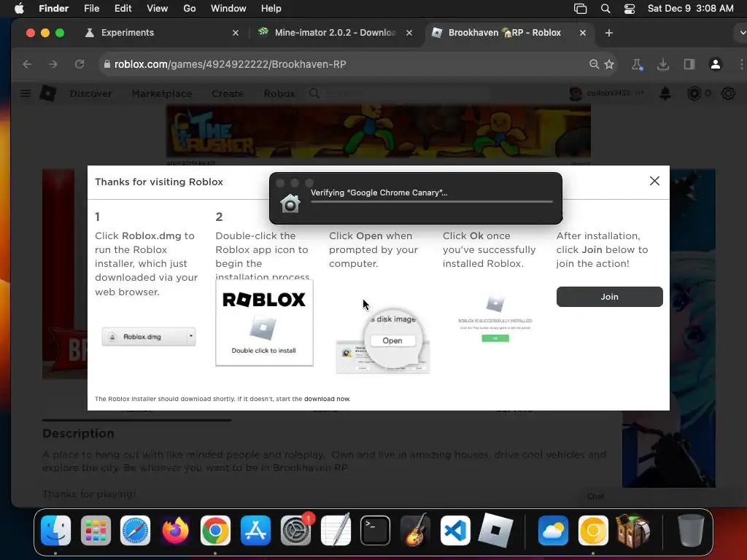The image size is (747, 560).
Task: Launch GarageBand from the dock
Action: tap(415, 530)
